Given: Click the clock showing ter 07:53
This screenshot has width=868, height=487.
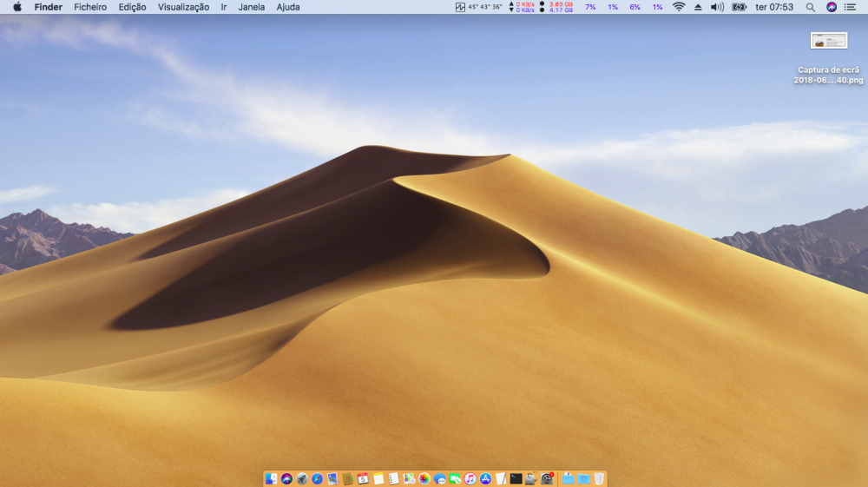Looking at the screenshot, I should coord(774,7).
